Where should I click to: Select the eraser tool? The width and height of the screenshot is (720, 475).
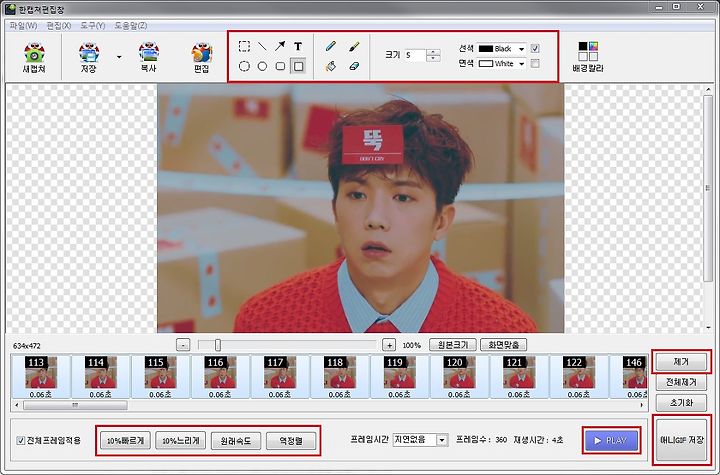click(354, 66)
